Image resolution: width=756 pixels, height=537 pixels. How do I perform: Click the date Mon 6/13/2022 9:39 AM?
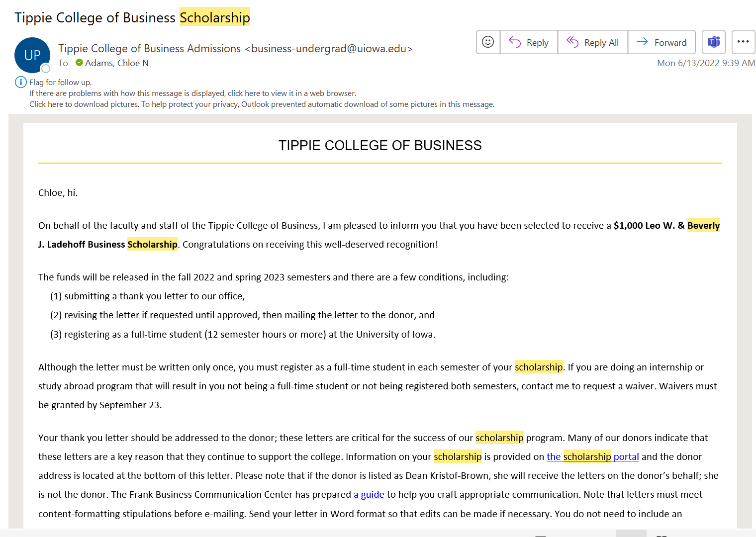[x=706, y=63]
